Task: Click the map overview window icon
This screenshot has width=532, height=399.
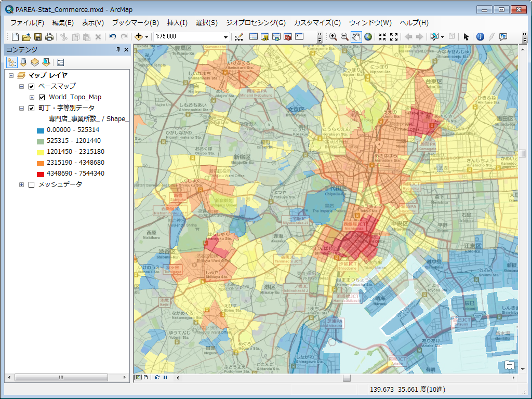Action: [510, 365]
